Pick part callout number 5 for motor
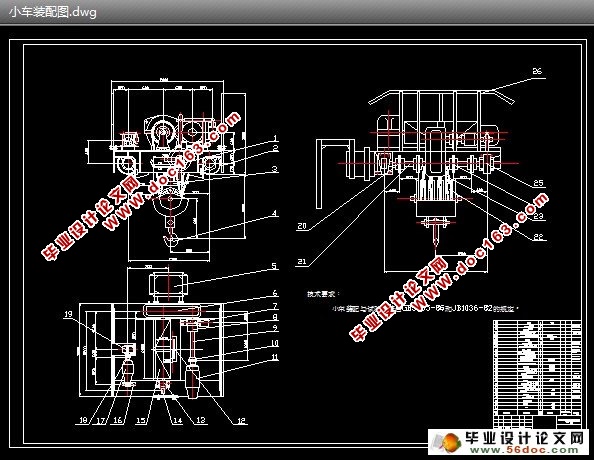The height and width of the screenshot is (460, 594). (x=274, y=266)
